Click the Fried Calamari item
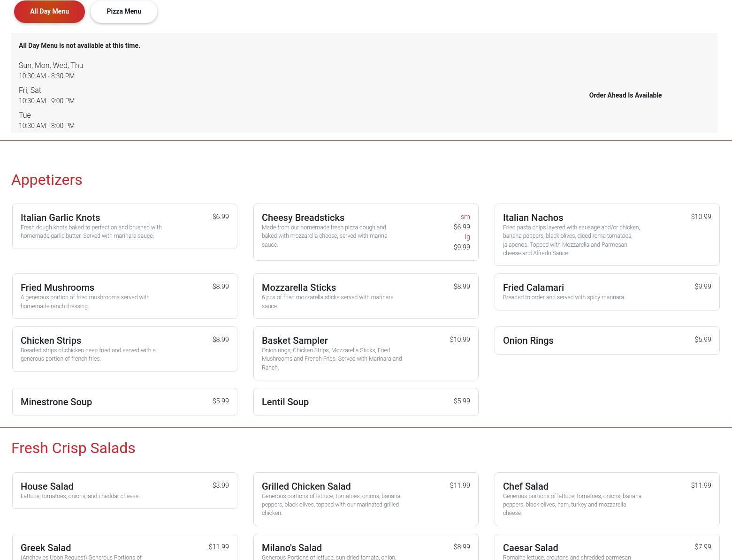 click(x=607, y=292)
